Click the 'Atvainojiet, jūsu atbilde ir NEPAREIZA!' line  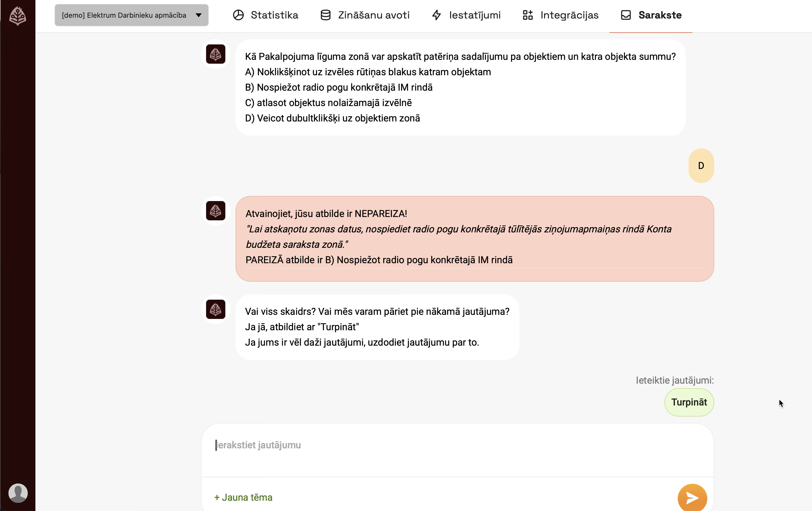coord(326,214)
